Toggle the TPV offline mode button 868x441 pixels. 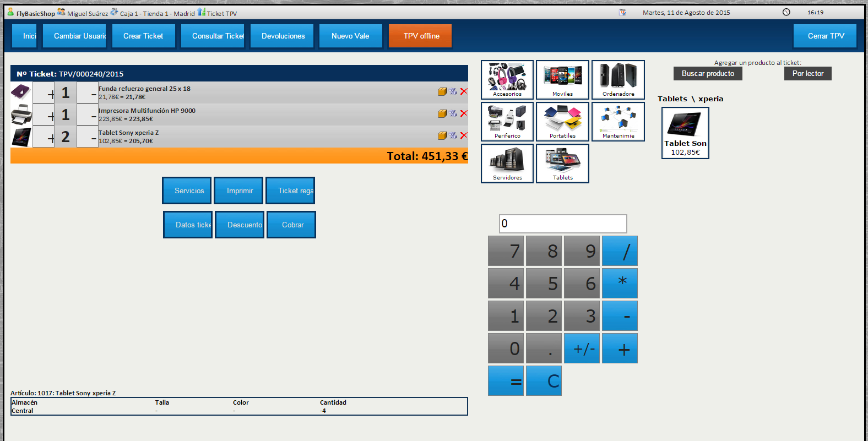point(421,36)
